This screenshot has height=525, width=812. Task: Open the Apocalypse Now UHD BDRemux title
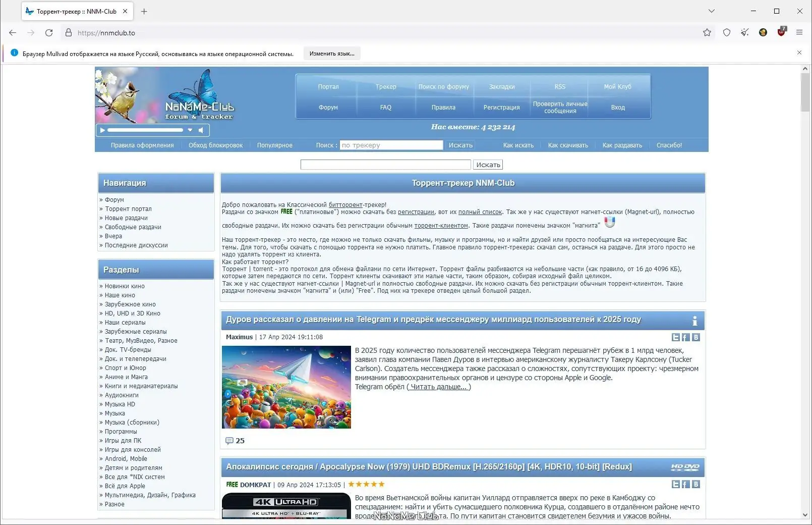click(x=429, y=467)
